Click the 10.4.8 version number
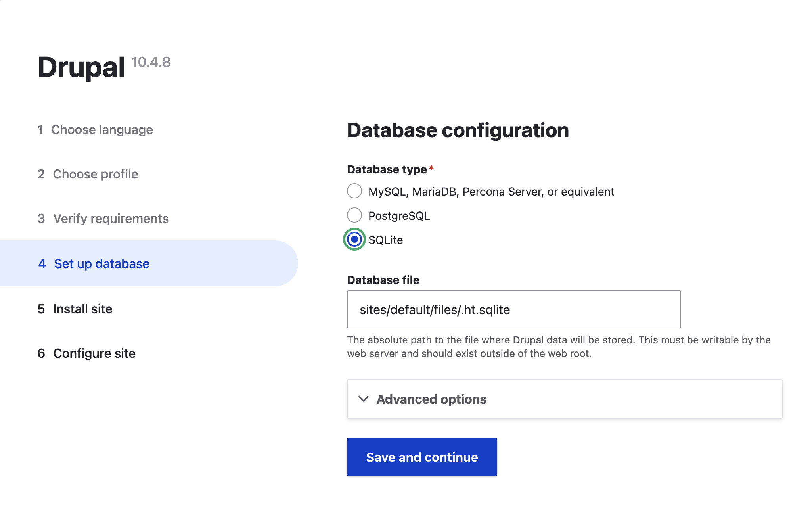Screen dimensions: 812x518 pos(151,62)
